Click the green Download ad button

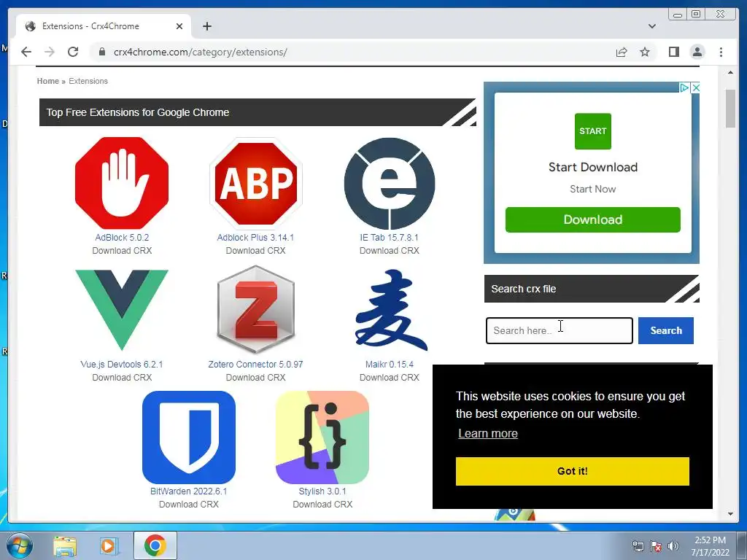[x=592, y=219]
